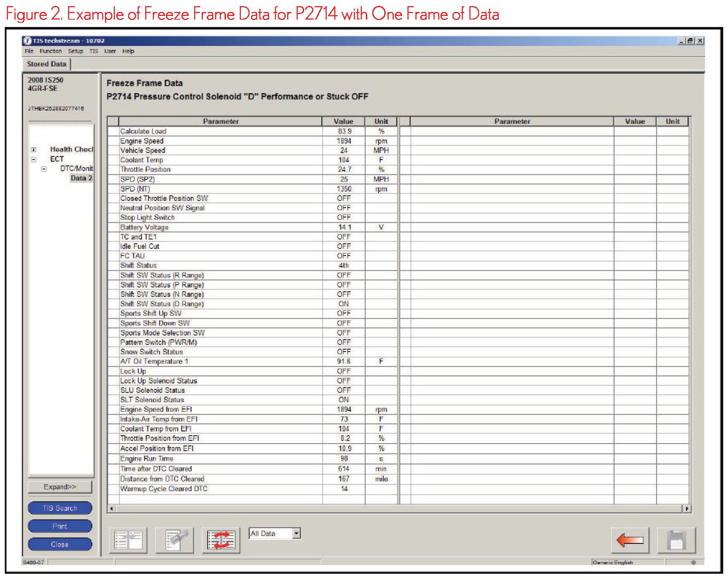
Task: Select the Data 2 tree item
Action: pyautogui.click(x=81, y=178)
